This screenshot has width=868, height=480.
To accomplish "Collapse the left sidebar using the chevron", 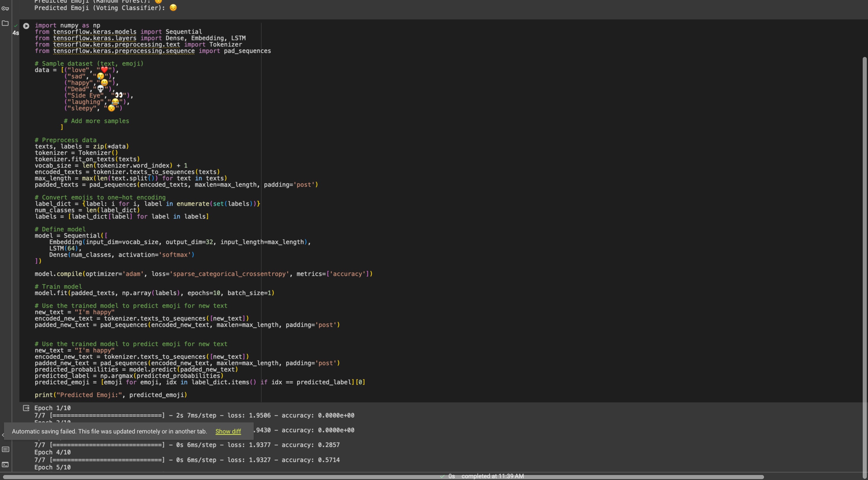I will (x=3, y=435).
